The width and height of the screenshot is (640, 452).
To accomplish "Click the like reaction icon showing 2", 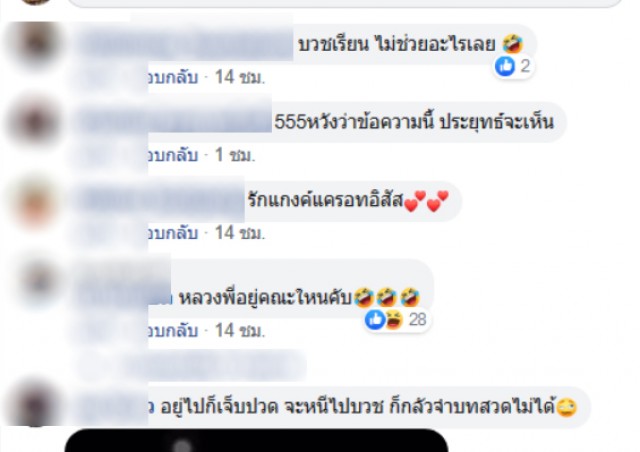I will [505, 66].
